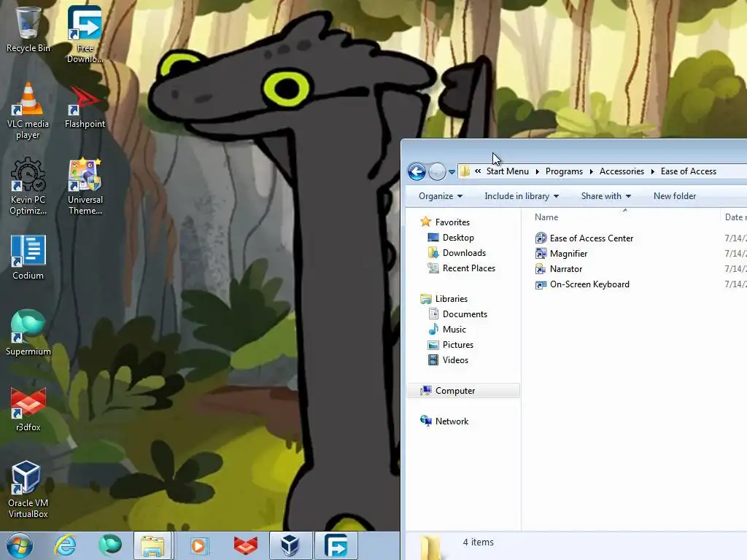The width and height of the screenshot is (747, 560).
Task: Select Ease of Access Center shortcut
Action: [x=584, y=238]
